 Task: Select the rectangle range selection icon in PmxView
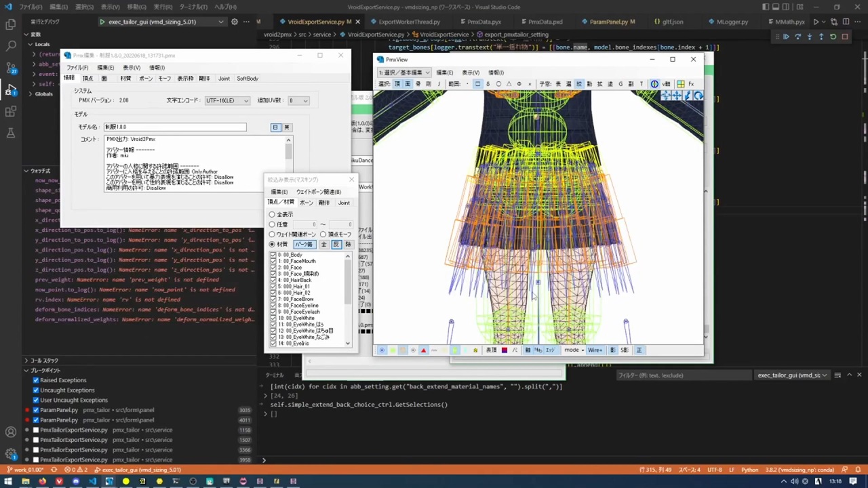(x=478, y=84)
